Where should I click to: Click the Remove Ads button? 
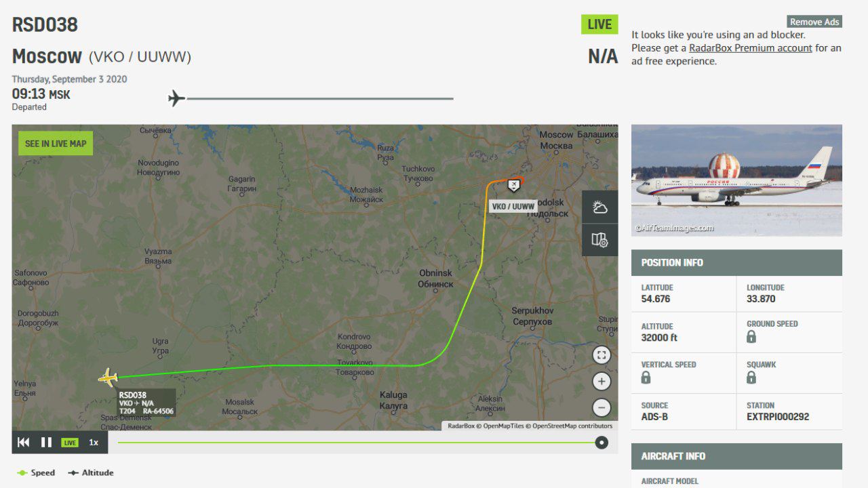(x=814, y=22)
